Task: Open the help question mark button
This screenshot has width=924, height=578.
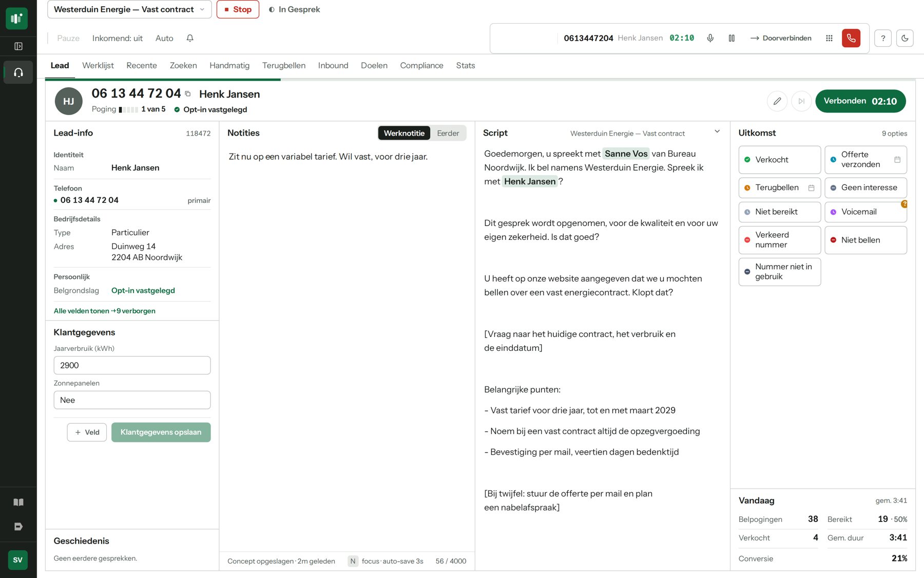Action: coord(883,38)
